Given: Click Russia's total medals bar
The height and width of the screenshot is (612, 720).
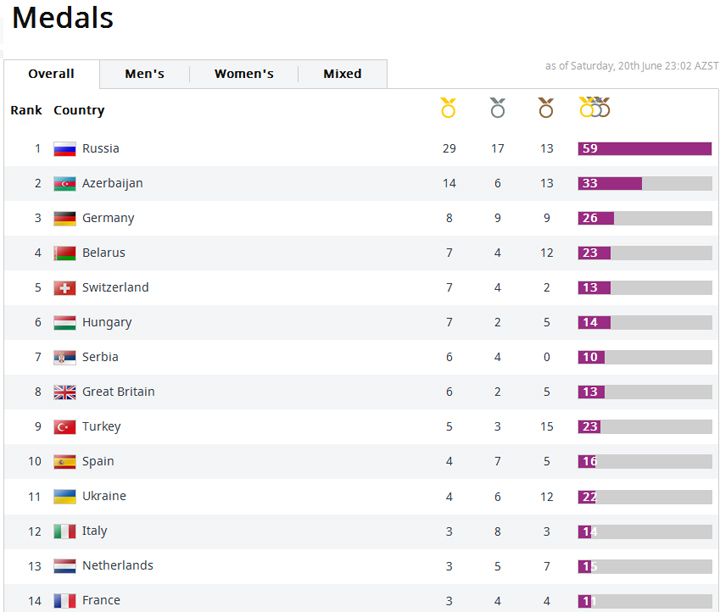Looking at the screenshot, I should click(644, 149).
